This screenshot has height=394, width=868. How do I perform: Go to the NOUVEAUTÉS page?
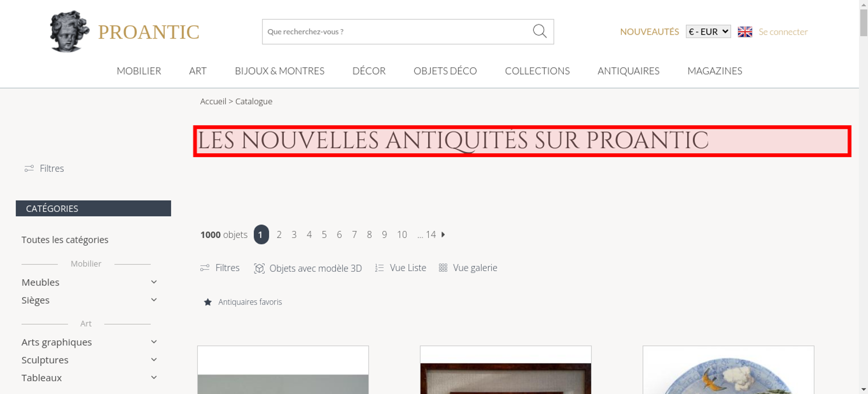click(x=649, y=32)
